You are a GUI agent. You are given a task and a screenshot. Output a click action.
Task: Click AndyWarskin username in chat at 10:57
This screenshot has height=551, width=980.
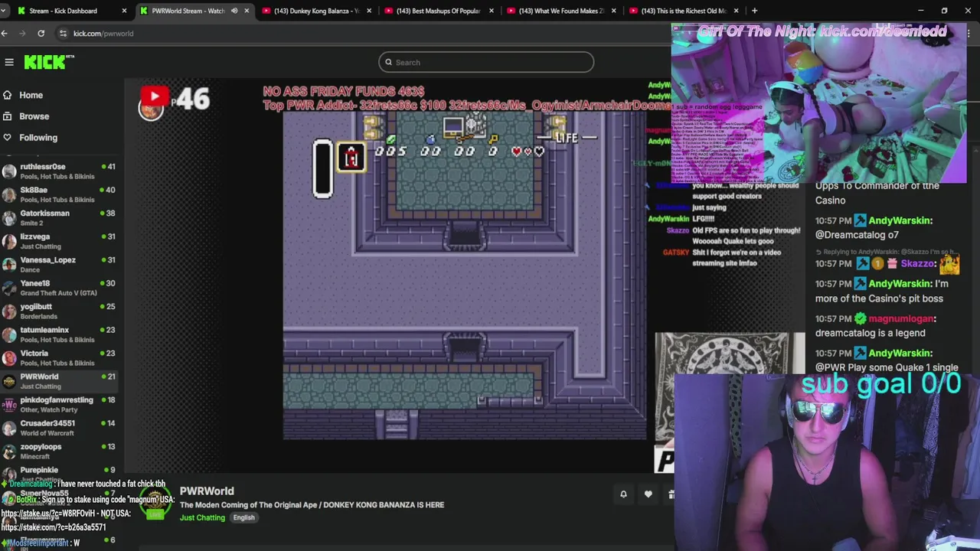coord(900,220)
